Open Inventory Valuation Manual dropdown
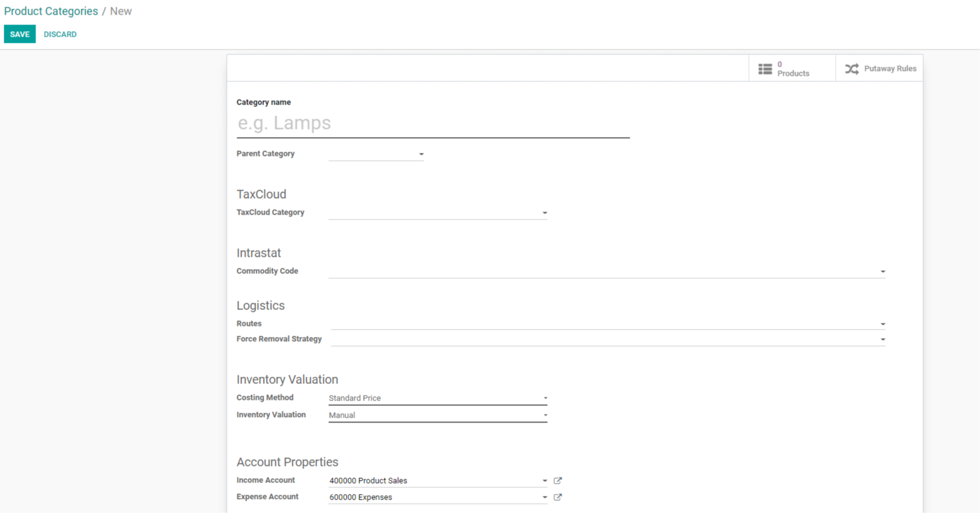Screen dimensions: 980x513 click(x=438, y=415)
